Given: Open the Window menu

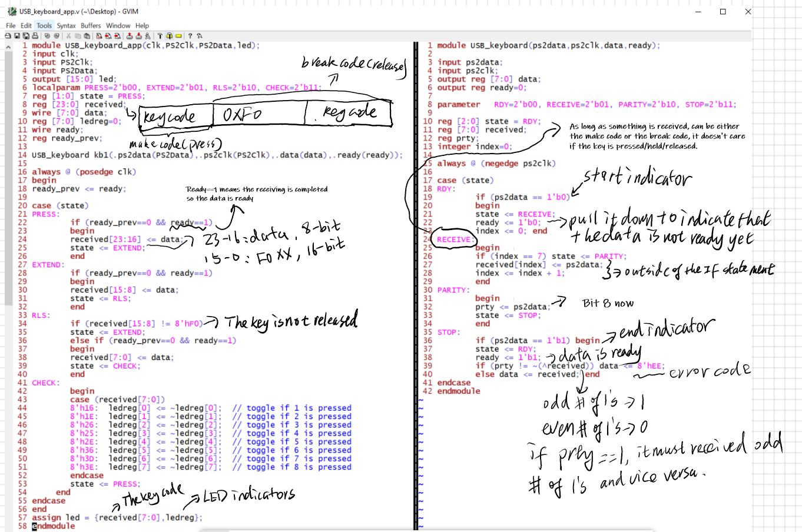Looking at the screenshot, I should click(x=118, y=26).
